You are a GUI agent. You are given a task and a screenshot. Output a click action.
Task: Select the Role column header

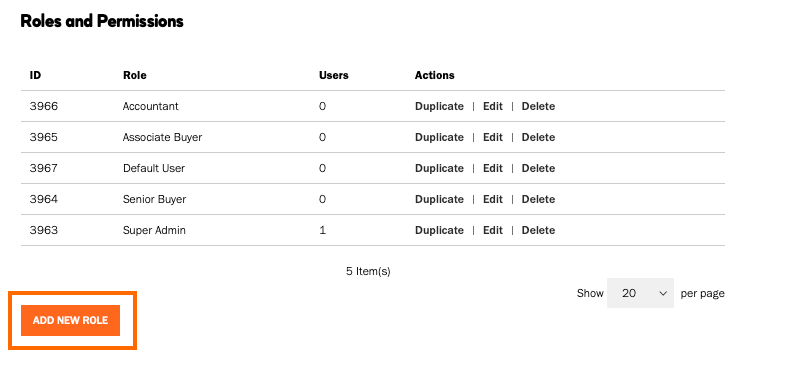click(x=135, y=75)
